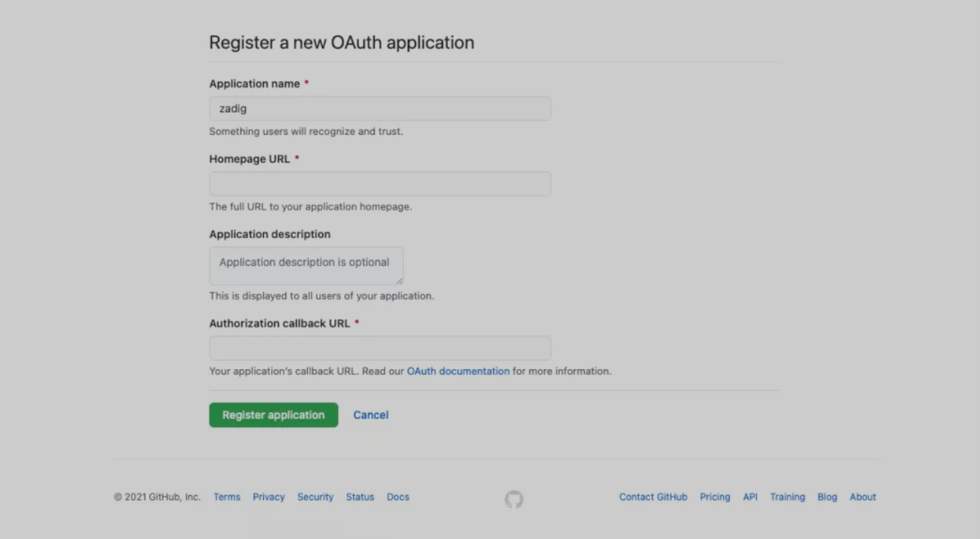Viewport: 980px width, 539px height.
Task: Open the API footer link
Action: [x=750, y=497]
